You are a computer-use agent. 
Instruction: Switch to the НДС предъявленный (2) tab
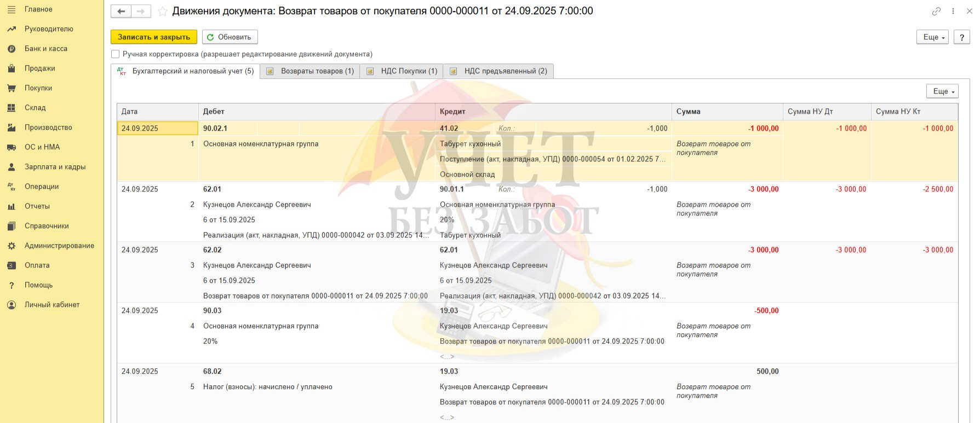pyautogui.click(x=498, y=71)
